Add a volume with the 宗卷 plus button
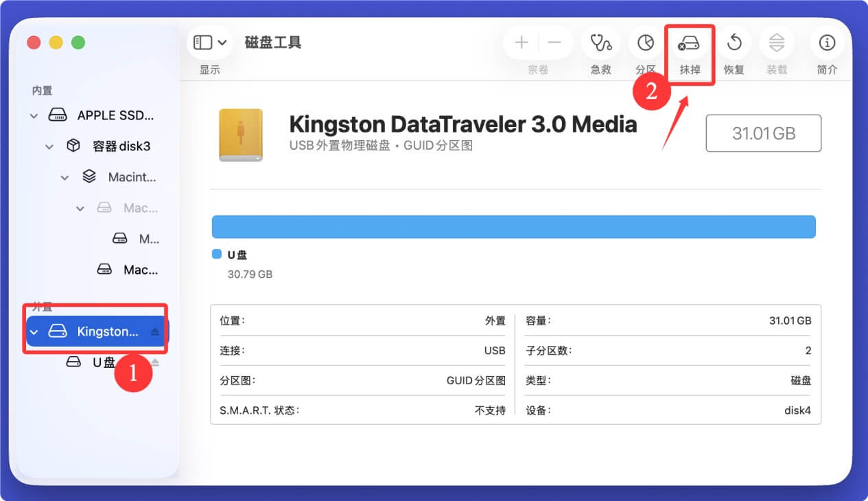Viewport: 868px width, 501px height. coord(521,43)
